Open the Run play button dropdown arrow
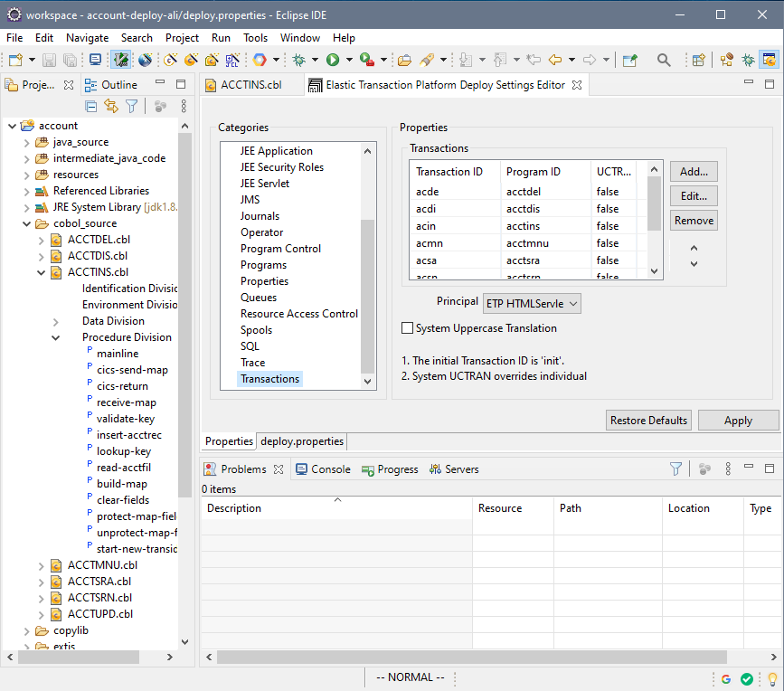The image size is (784, 691). tap(349, 60)
